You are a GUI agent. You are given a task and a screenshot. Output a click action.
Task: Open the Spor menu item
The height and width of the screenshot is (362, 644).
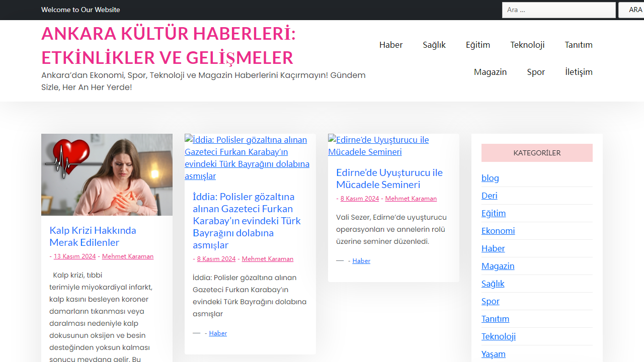tap(536, 72)
